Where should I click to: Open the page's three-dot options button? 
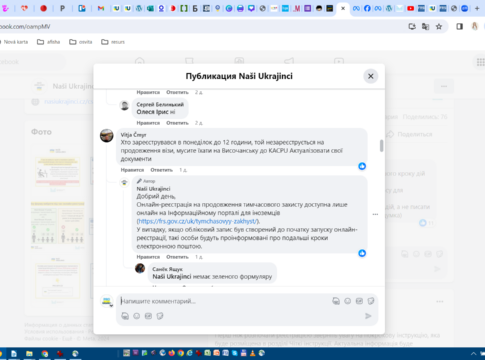[444, 87]
